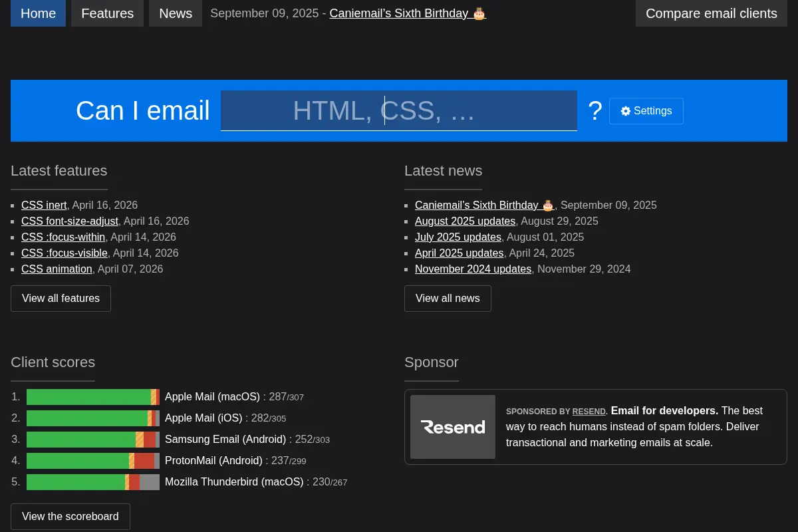Click Email for developers sponsor text
Image resolution: width=798 pixels, height=532 pixels.
(x=664, y=410)
